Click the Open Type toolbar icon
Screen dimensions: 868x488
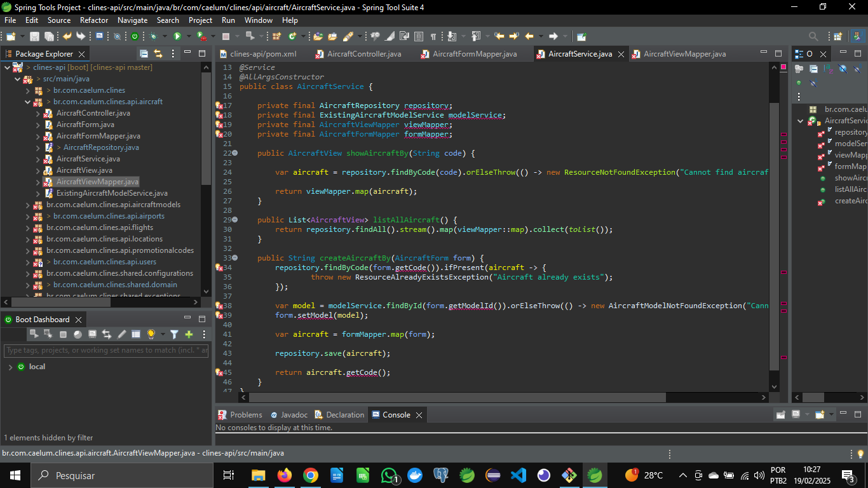[317, 36]
